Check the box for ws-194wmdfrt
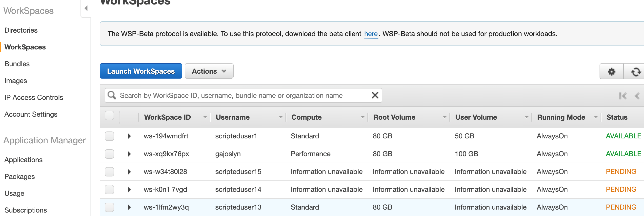 (x=109, y=136)
